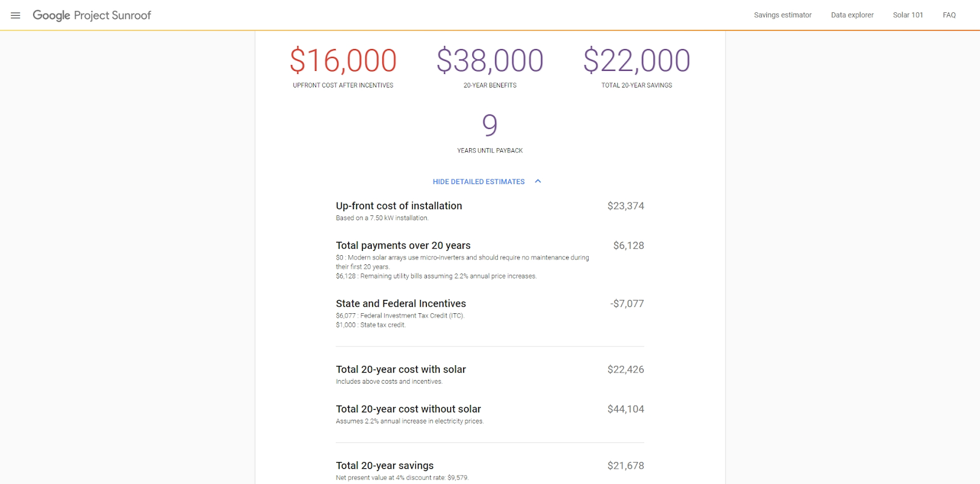Collapse estimates using the chevron-up arrow
Viewport: 980px width, 484px height.
(538, 181)
